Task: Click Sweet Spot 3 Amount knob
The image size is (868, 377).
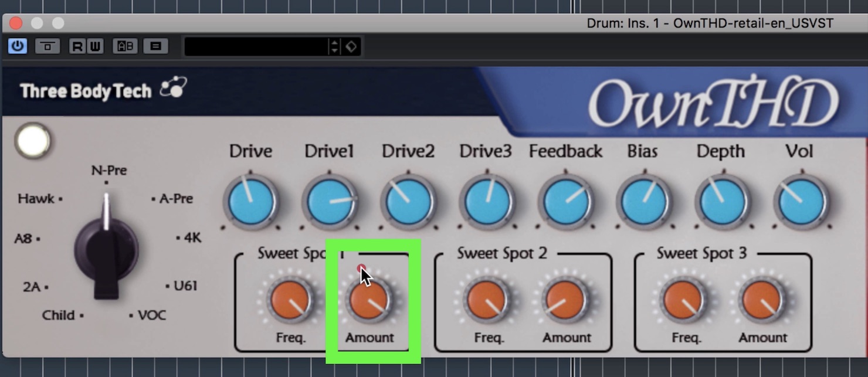Action: coord(762,300)
